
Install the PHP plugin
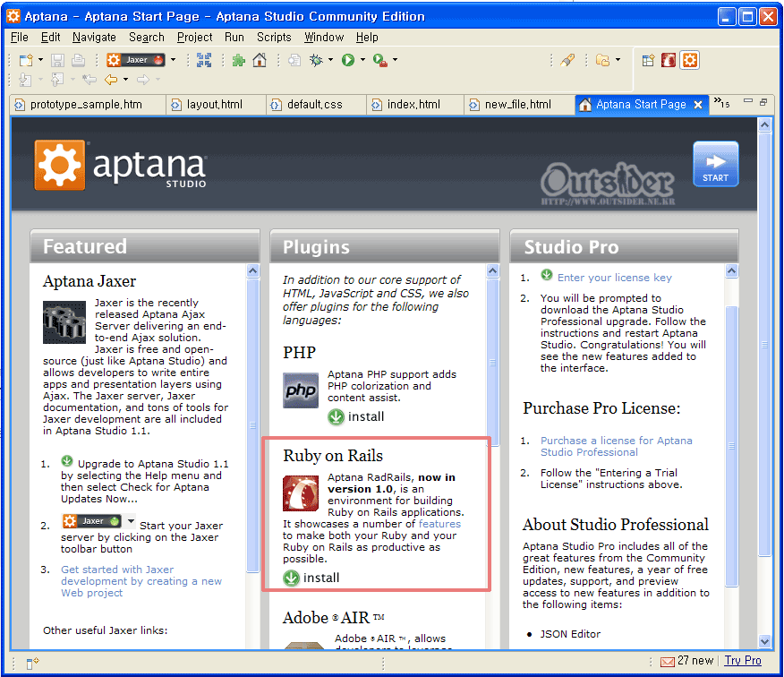[x=356, y=416]
